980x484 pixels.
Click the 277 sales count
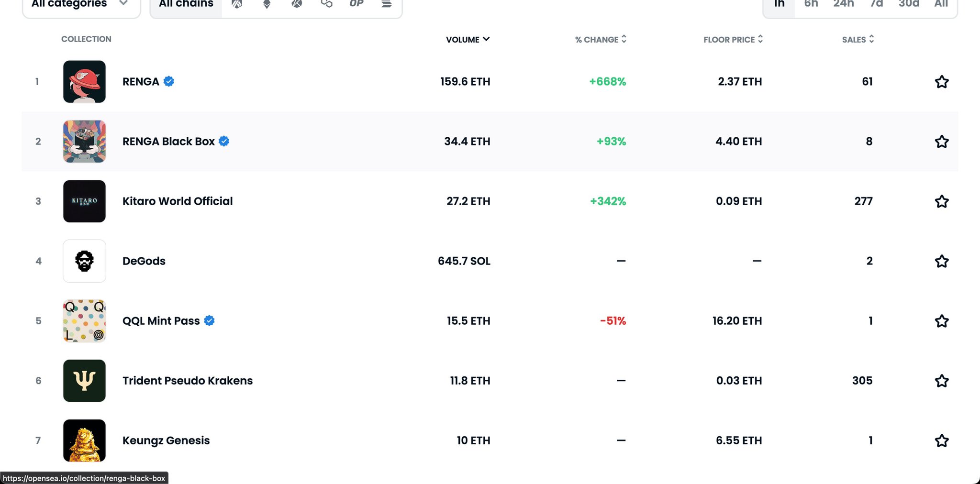click(864, 201)
